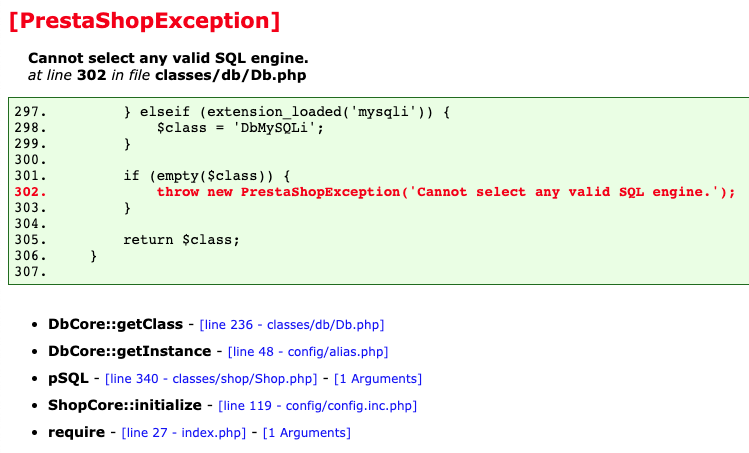The image size is (749, 453).
Task: Open the line 119 config/config.inc.php link
Action: coord(318,406)
